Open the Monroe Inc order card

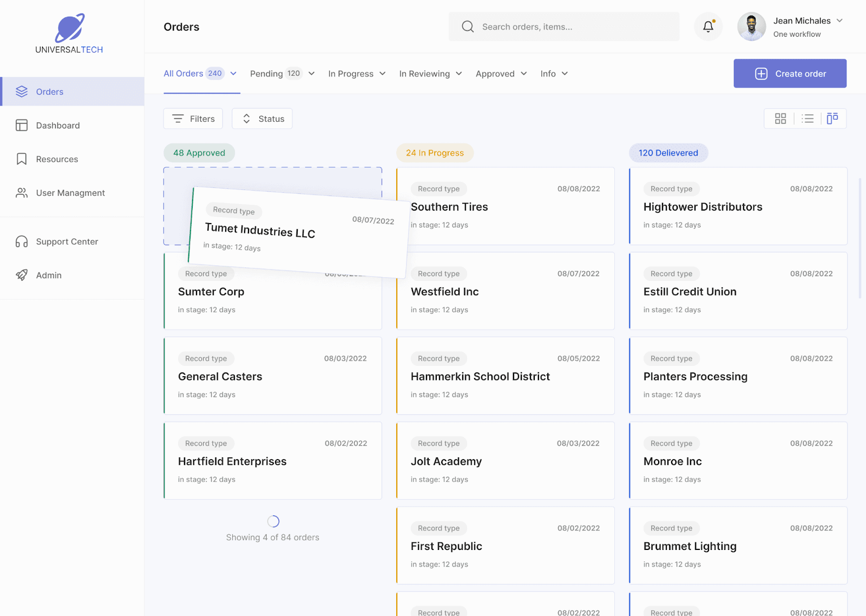click(x=738, y=461)
